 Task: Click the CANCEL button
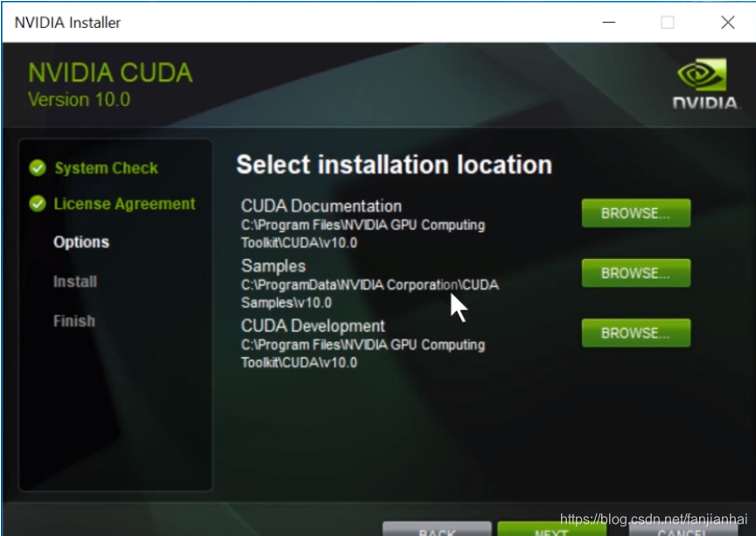pyautogui.click(x=682, y=529)
